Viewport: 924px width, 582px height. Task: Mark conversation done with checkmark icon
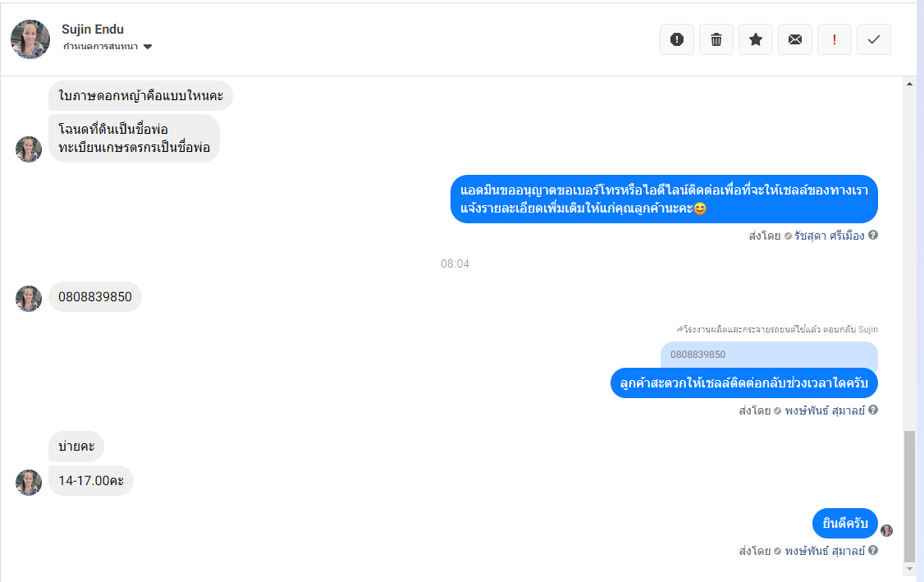click(x=874, y=39)
